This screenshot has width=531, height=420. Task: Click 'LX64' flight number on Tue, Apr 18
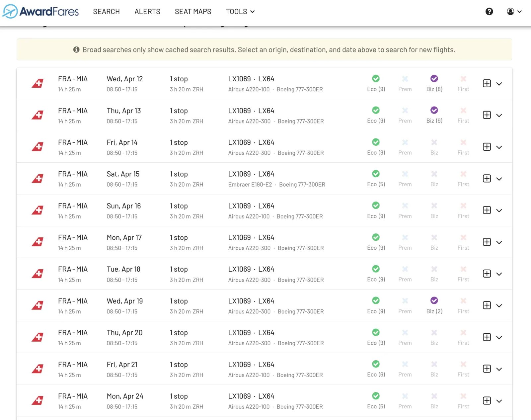point(266,269)
